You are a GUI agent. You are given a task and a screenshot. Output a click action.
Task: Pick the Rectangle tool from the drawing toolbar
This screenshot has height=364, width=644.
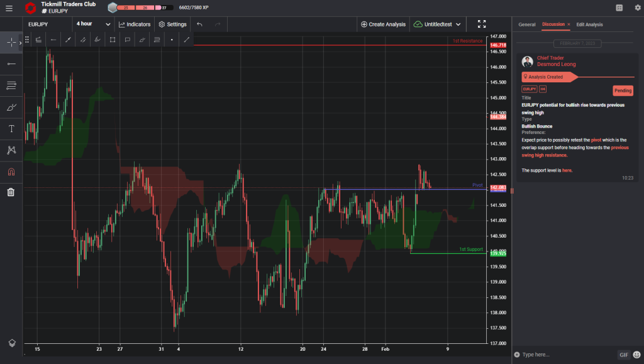coord(113,40)
